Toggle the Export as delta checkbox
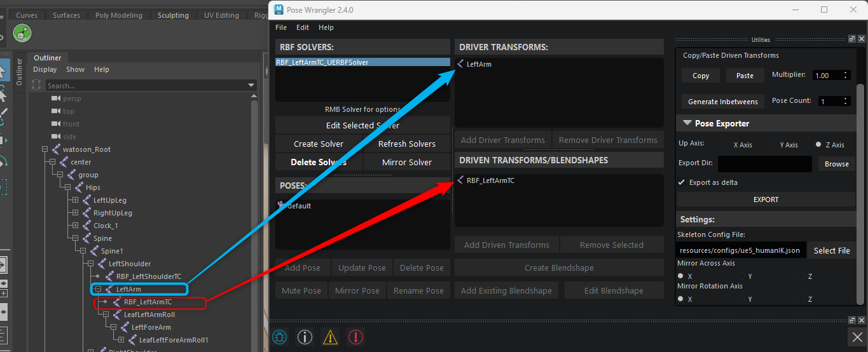Screen dimensions: 868x352 [682, 182]
